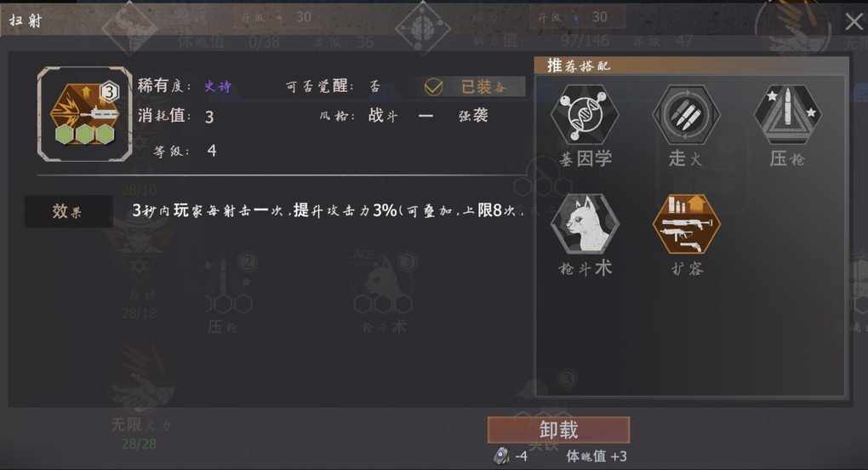868x470 pixels.
Task: Click the 体能值 +3 indicator
Action: 597,456
